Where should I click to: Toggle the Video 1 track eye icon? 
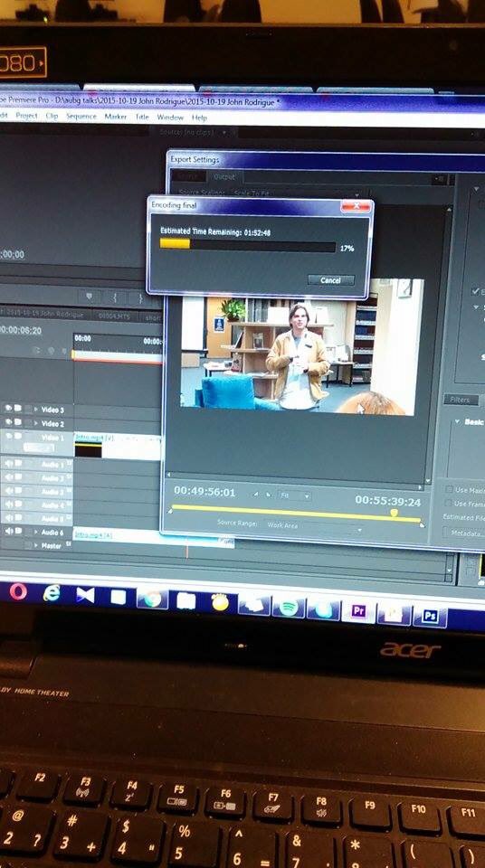tap(9, 437)
